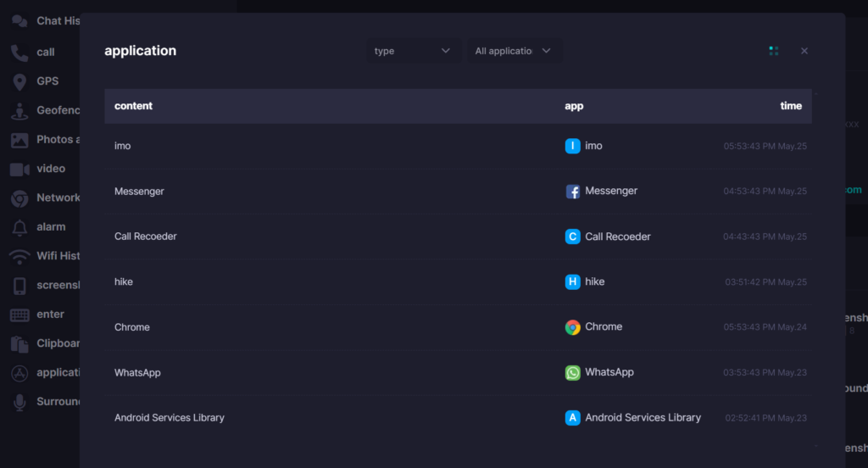Click the Photos picture icon

pos(19,140)
